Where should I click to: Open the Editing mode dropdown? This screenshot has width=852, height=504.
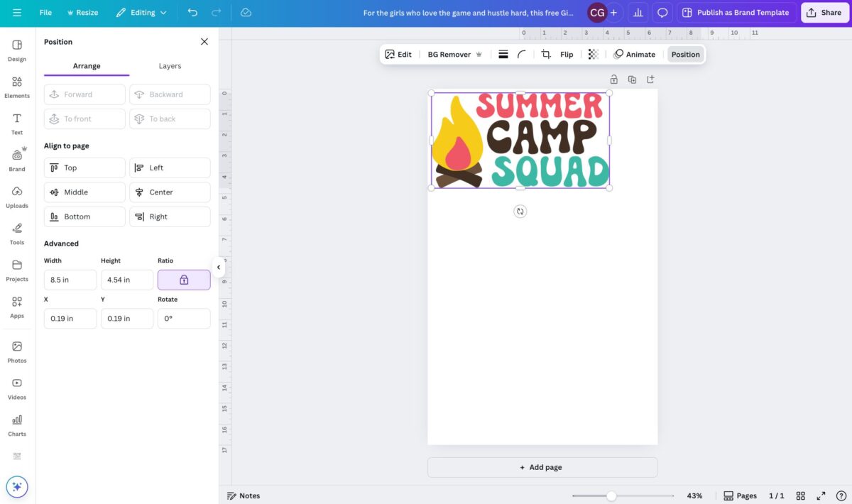click(x=141, y=13)
